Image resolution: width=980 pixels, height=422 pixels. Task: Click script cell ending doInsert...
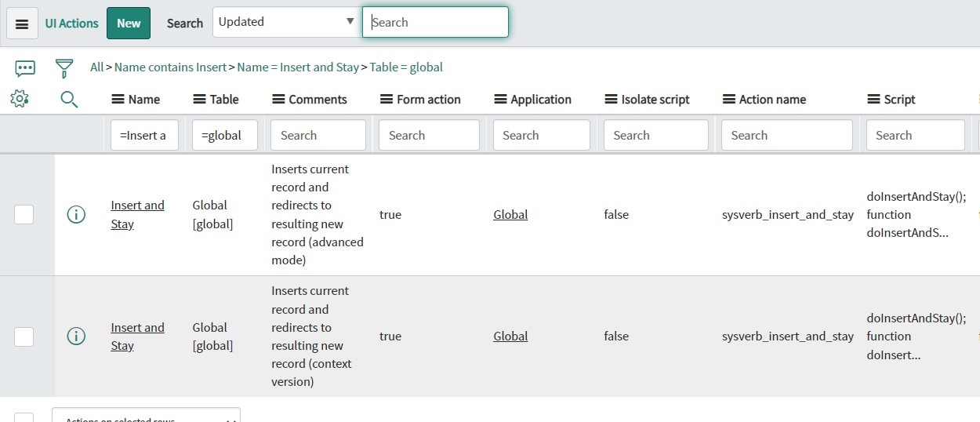point(916,336)
